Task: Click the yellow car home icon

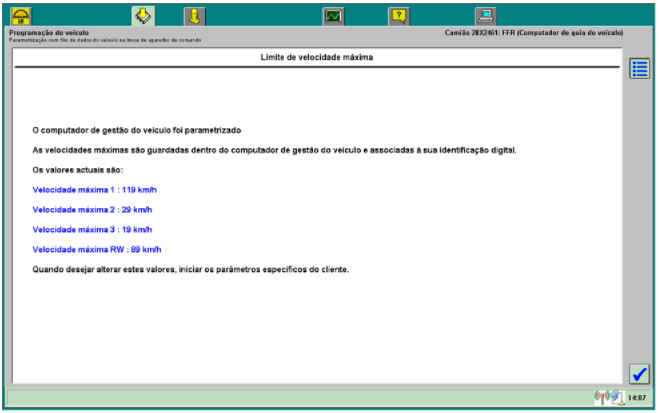Action: click(20, 14)
